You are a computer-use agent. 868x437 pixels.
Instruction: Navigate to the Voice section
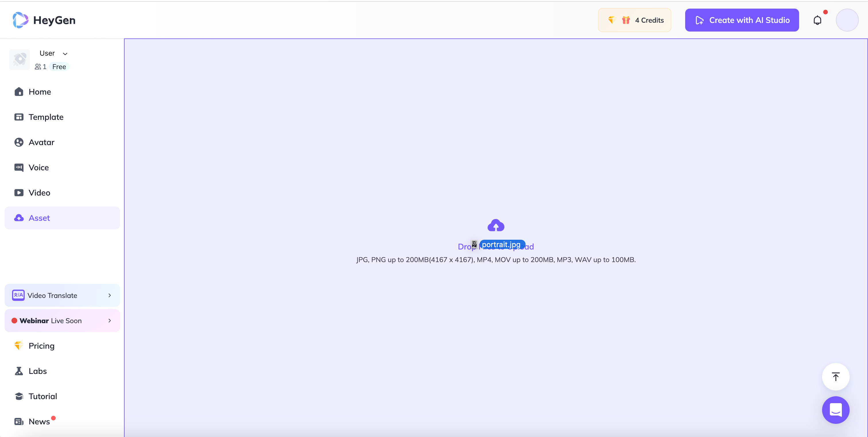pyautogui.click(x=38, y=167)
